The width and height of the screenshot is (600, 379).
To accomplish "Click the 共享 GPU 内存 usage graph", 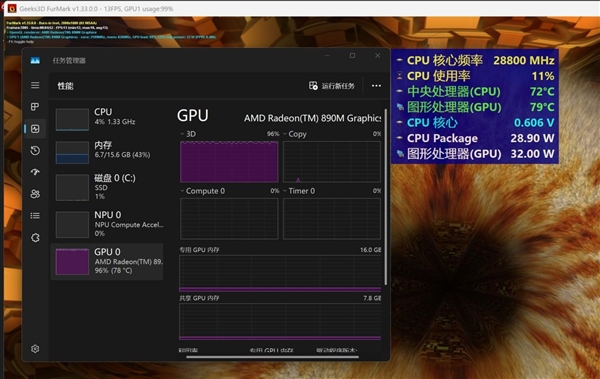I will click(280, 322).
